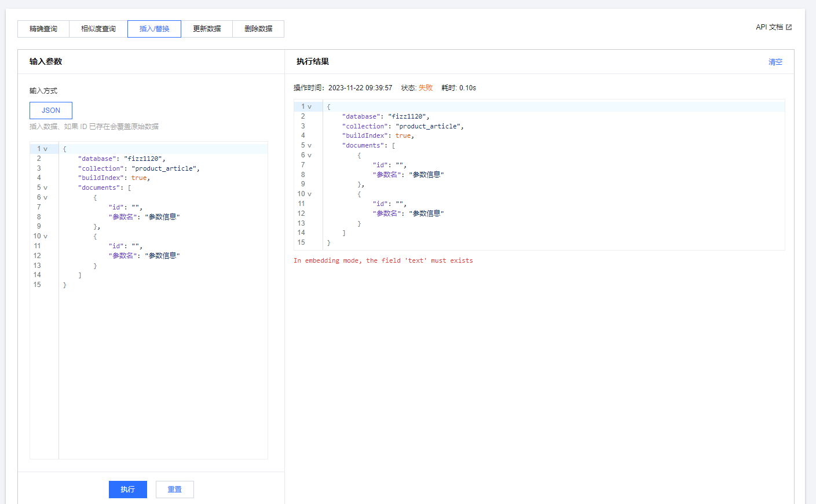Collapse line 5 documents fold in input editor
This screenshot has width=816, height=504.
[x=46, y=188]
